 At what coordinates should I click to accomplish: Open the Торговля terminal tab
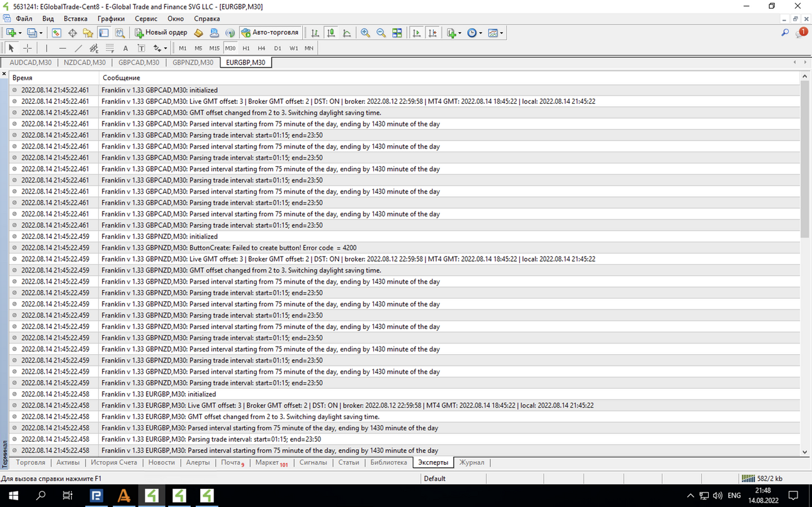pyautogui.click(x=30, y=462)
